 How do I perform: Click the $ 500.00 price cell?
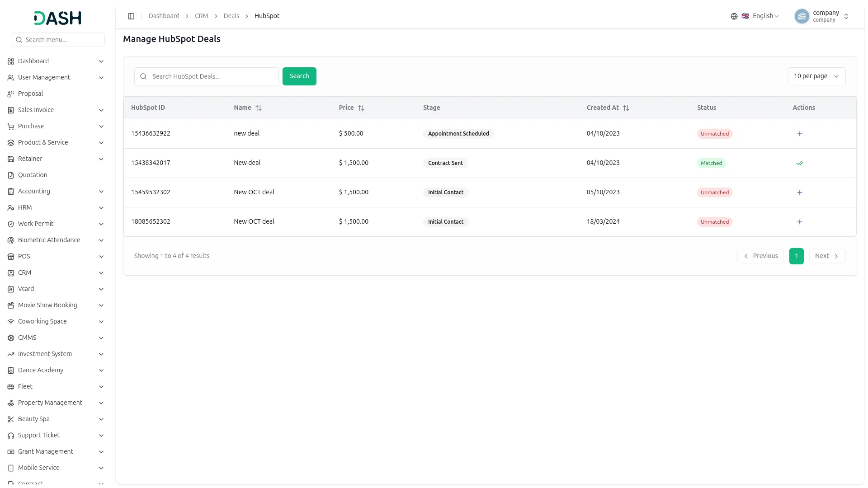pyautogui.click(x=351, y=134)
